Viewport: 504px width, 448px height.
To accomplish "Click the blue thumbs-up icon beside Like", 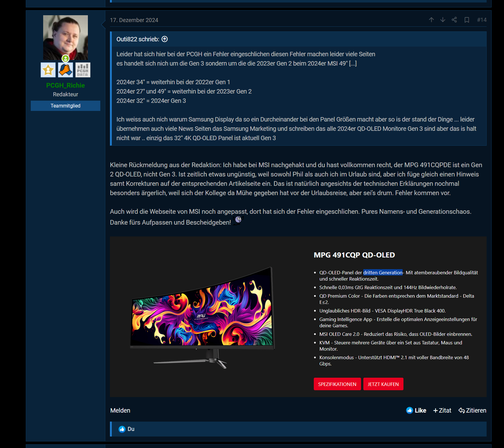I will [x=409, y=410].
